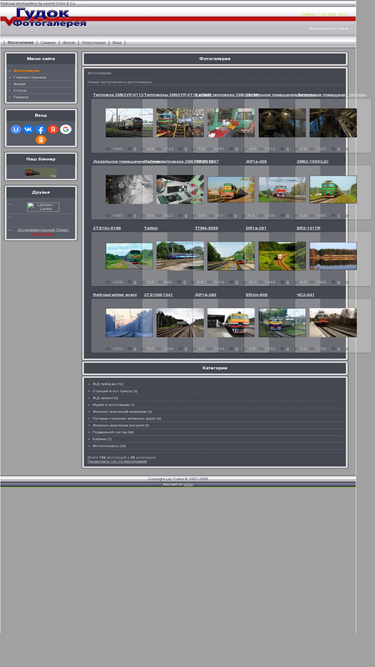Click the link to view top 10 photographs
This screenshot has height=667, width=375.
click(x=117, y=462)
